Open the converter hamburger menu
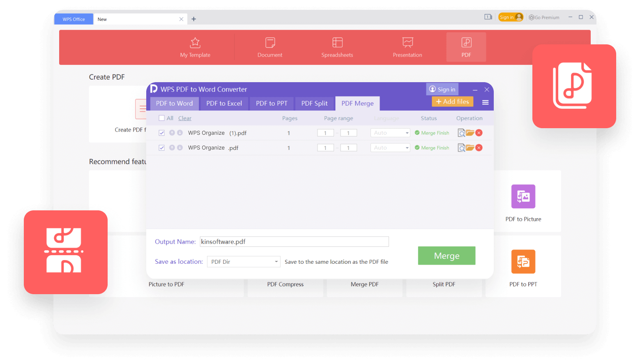Image resolution: width=640 pixels, height=364 pixels. pyautogui.click(x=485, y=102)
